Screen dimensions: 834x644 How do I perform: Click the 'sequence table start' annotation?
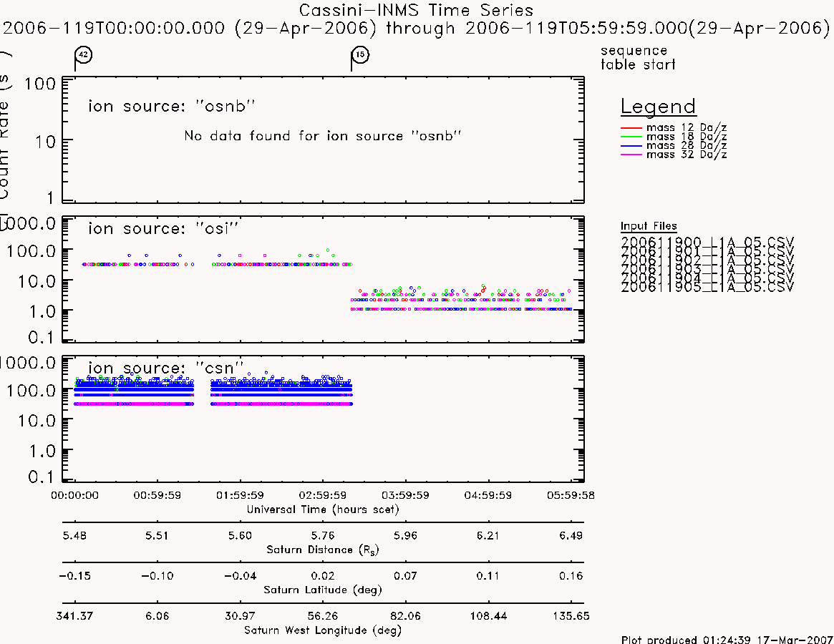point(638,57)
